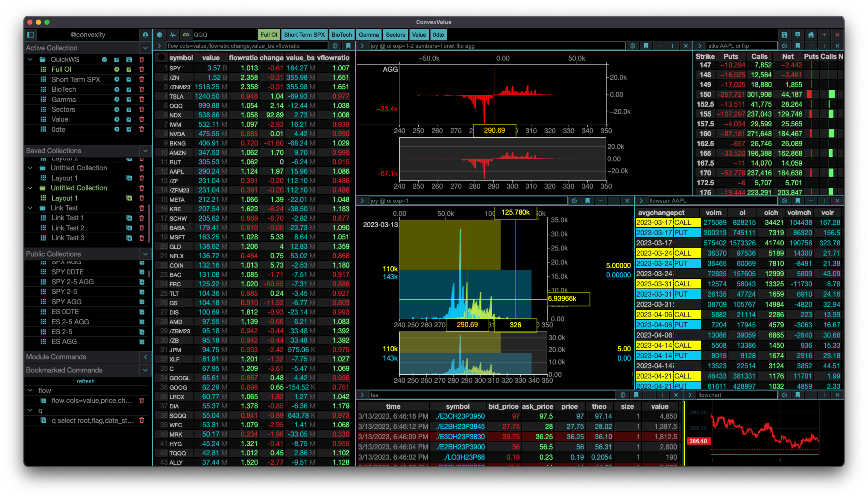Click the pulse waveform toolbar icon

point(173,35)
